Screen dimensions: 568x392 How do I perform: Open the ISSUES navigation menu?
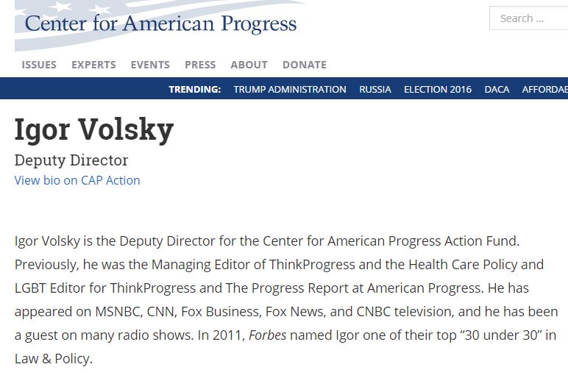39,65
